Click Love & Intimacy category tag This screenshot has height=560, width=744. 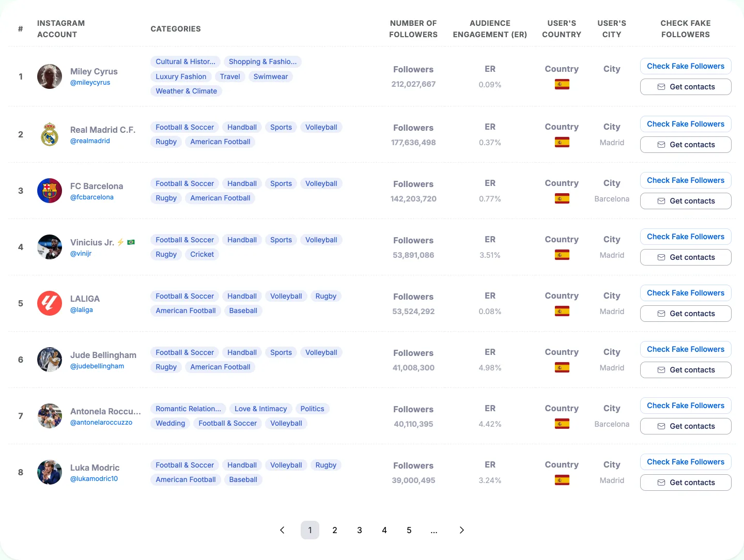click(261, 409)
